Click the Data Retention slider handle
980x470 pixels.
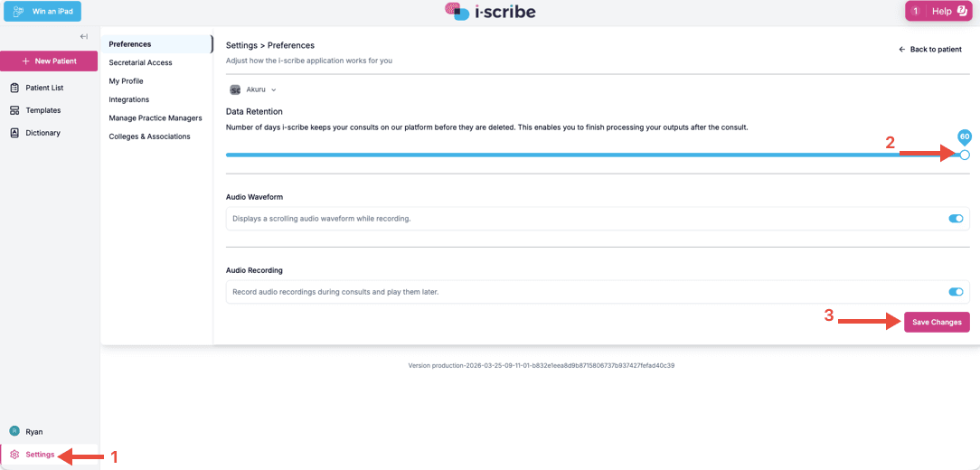coord(965,155)
